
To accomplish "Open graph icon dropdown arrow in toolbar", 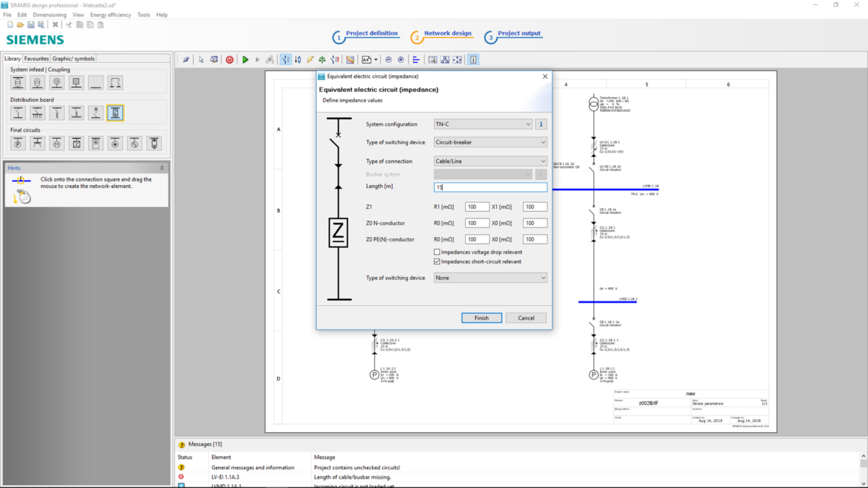I will pos(376,60).
